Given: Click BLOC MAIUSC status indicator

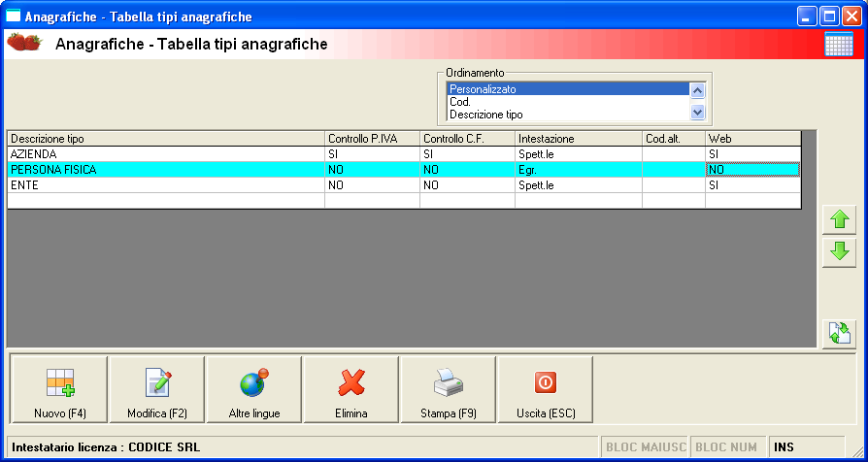Looking at the screenshot, I should pos(646,447).
